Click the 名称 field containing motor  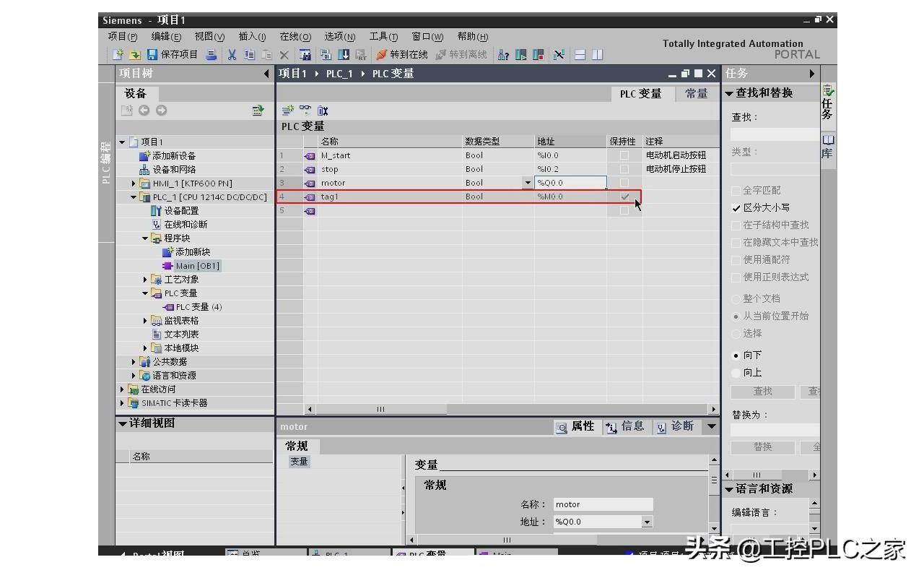603,504
